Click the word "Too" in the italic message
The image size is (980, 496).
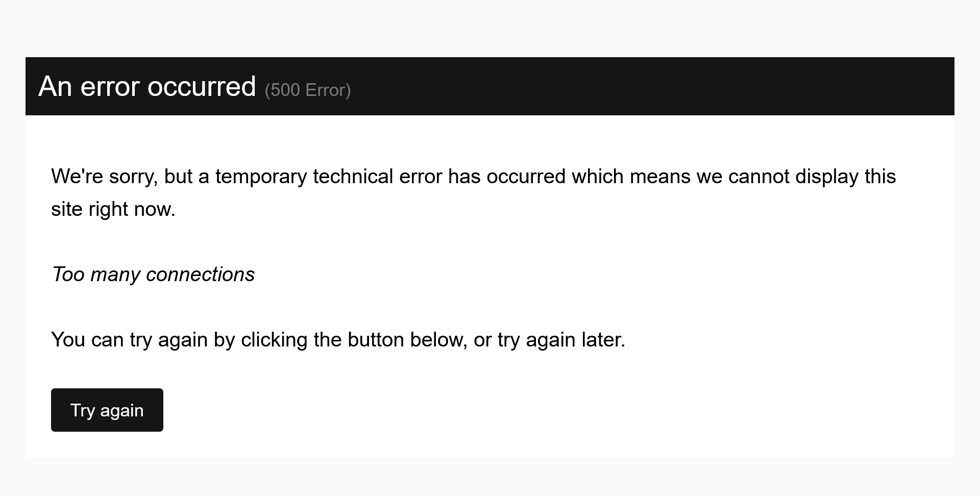point(68,275)
